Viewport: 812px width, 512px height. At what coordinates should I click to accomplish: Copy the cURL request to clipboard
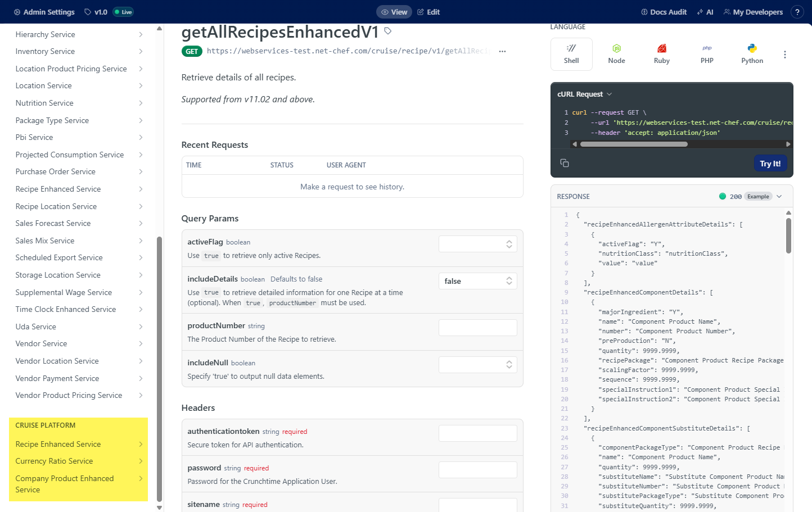565,163
